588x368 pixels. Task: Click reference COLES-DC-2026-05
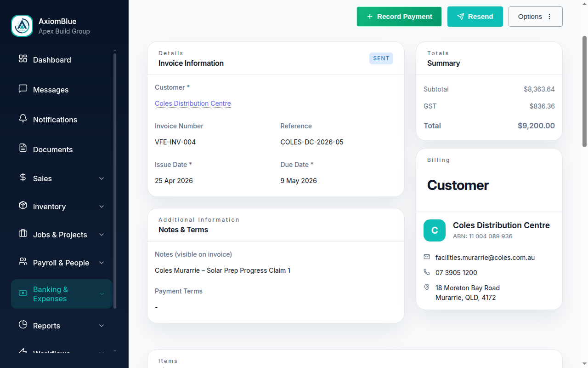tap(312, 142)
